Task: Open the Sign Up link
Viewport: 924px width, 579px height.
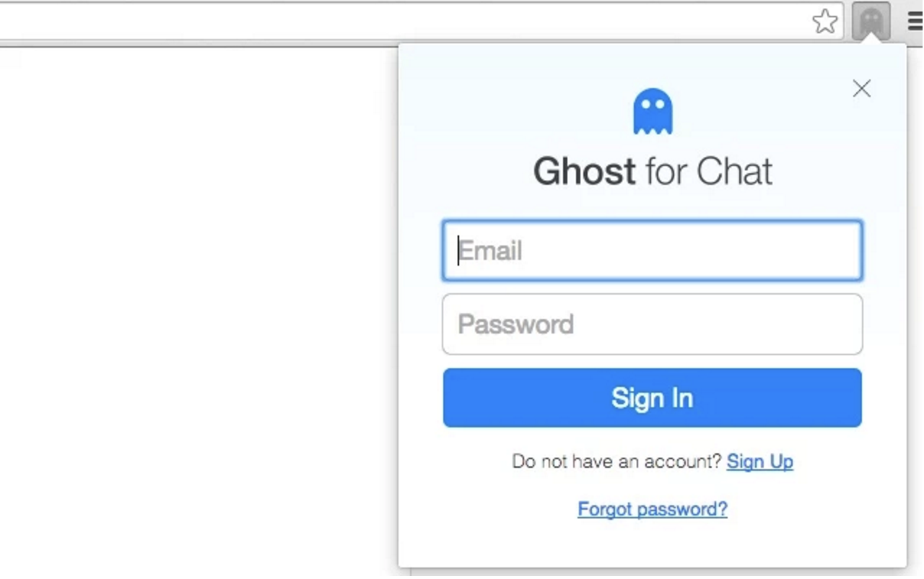Action: tap(759, 461)
